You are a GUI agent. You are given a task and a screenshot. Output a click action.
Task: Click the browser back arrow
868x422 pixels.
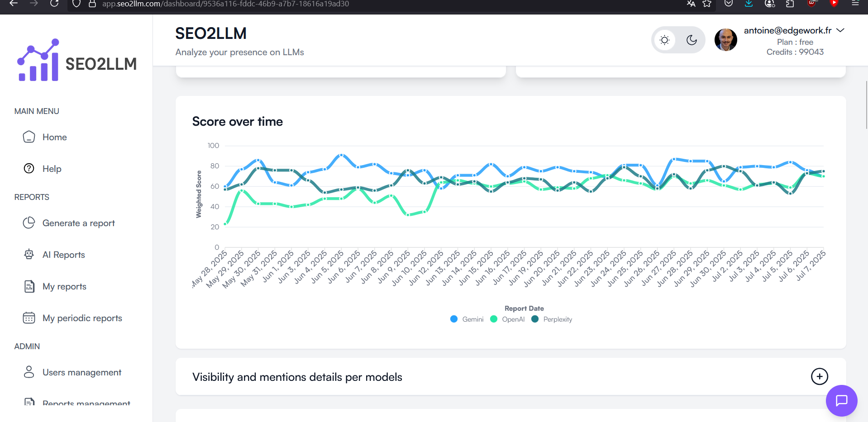pyautogui.click(x=14, y=4)
